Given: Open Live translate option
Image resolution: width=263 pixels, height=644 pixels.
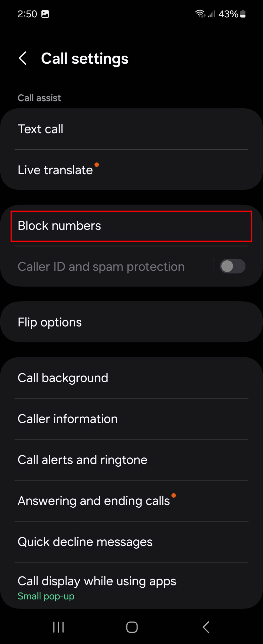Looking at the screenshot, I should (131, 170).
